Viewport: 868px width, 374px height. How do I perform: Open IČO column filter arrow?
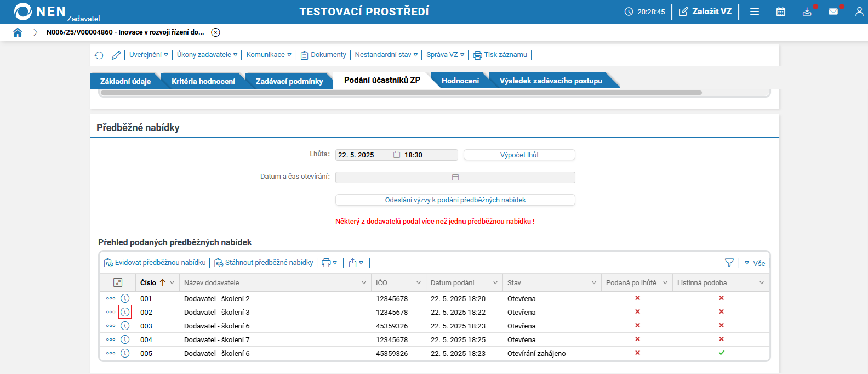[x=419, y=282]
